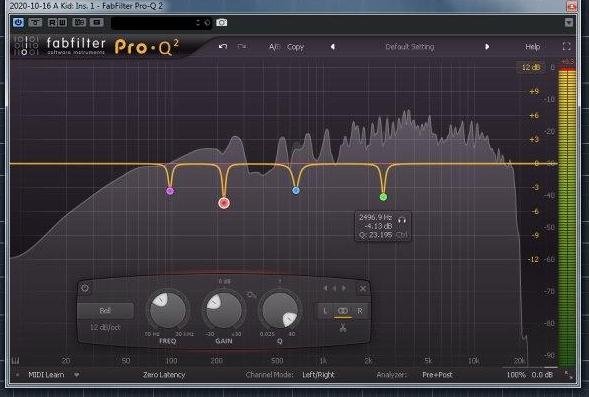Close the plugin window with red X

[572, 6]
